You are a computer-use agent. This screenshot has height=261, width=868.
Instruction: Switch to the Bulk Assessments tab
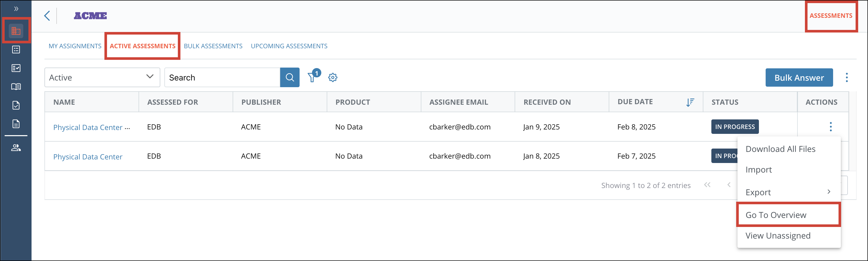213,46
